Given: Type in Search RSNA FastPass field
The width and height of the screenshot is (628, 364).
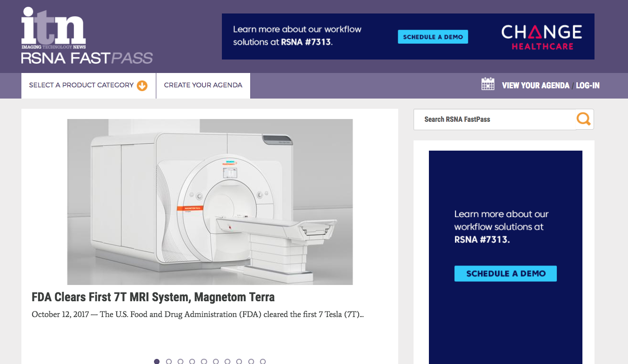Looking at the screenshot, I should point(495,119).
